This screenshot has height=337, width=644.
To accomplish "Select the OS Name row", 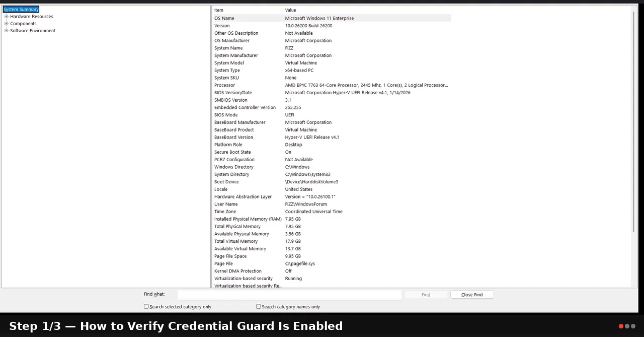I will tap(332, 18).
